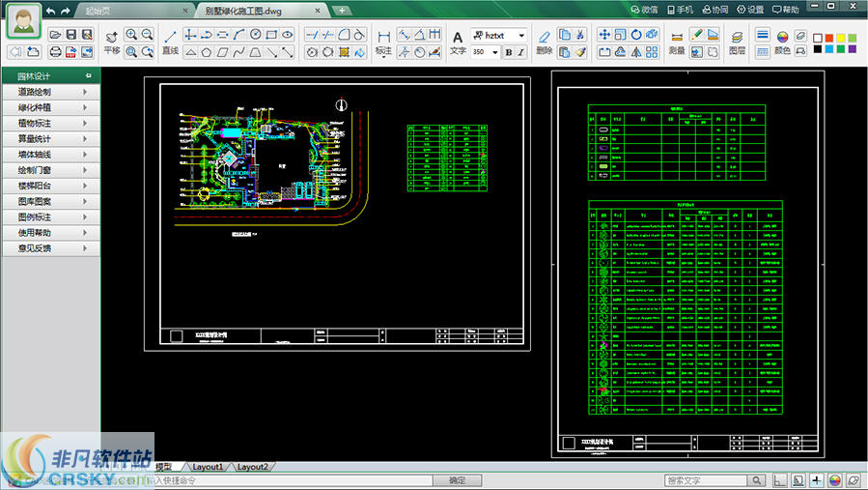Switch to 模型 model tab
868x490 pixels.
point(164,467)
